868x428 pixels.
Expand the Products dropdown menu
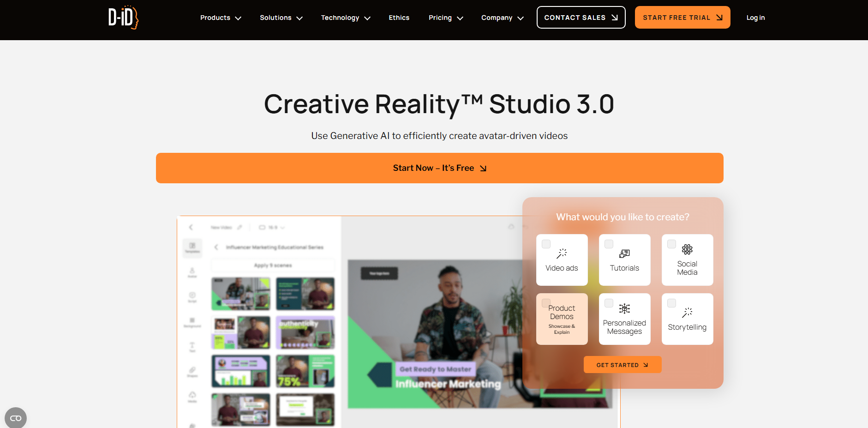(221, 18)
